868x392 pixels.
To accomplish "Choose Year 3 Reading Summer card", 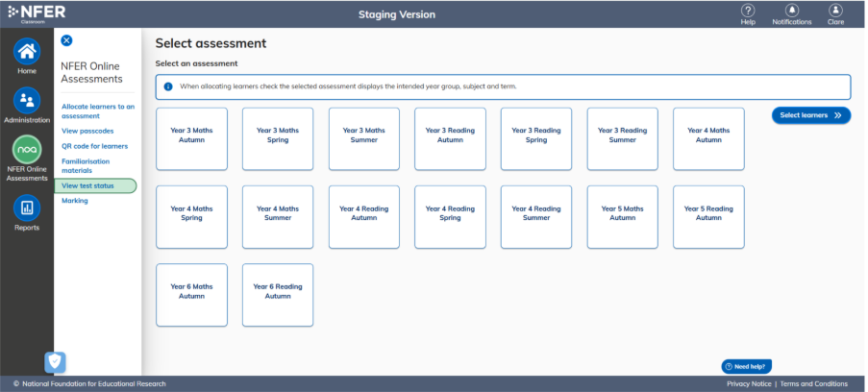I will (x=623, y=139).
